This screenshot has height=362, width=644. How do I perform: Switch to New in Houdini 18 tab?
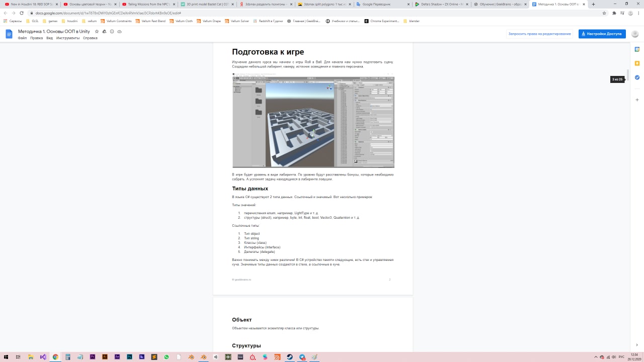(31, 4)
